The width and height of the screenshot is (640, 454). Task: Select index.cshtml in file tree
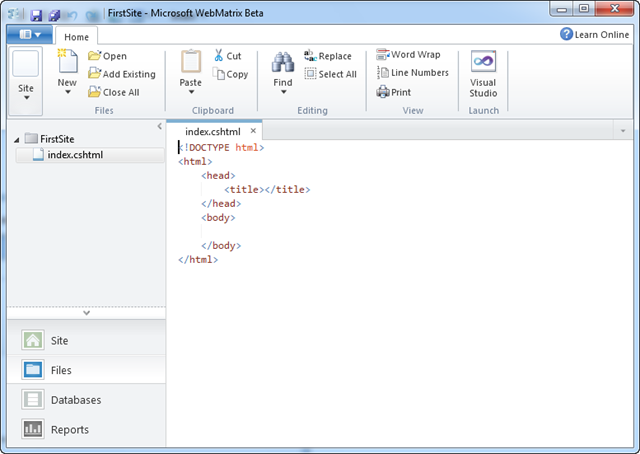90,155
